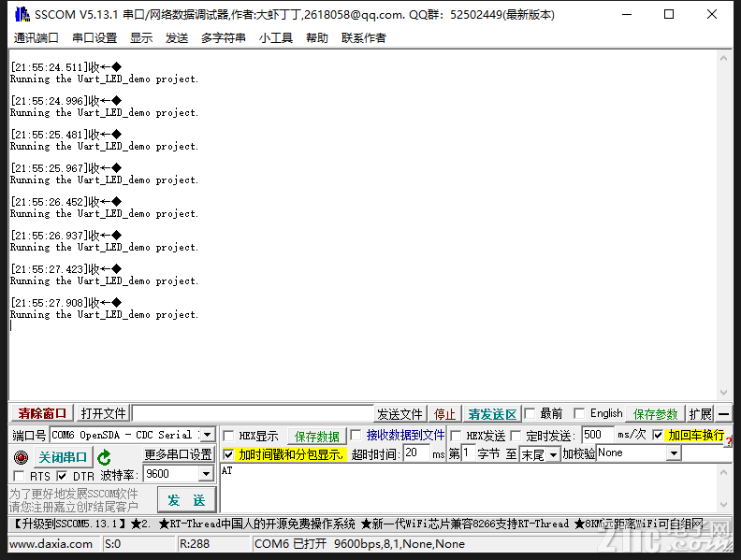This screenshot has height=560, width=741.
Task: Enable 接收数据到文件 checkbox
Action: (x=356, y=435)
